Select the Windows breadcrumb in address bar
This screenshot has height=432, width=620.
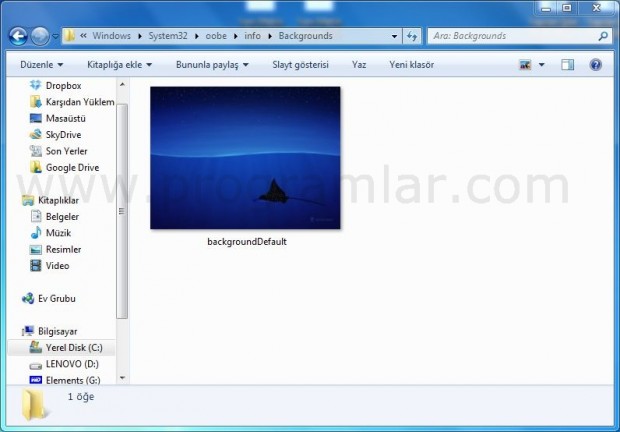tap(112, 36)
